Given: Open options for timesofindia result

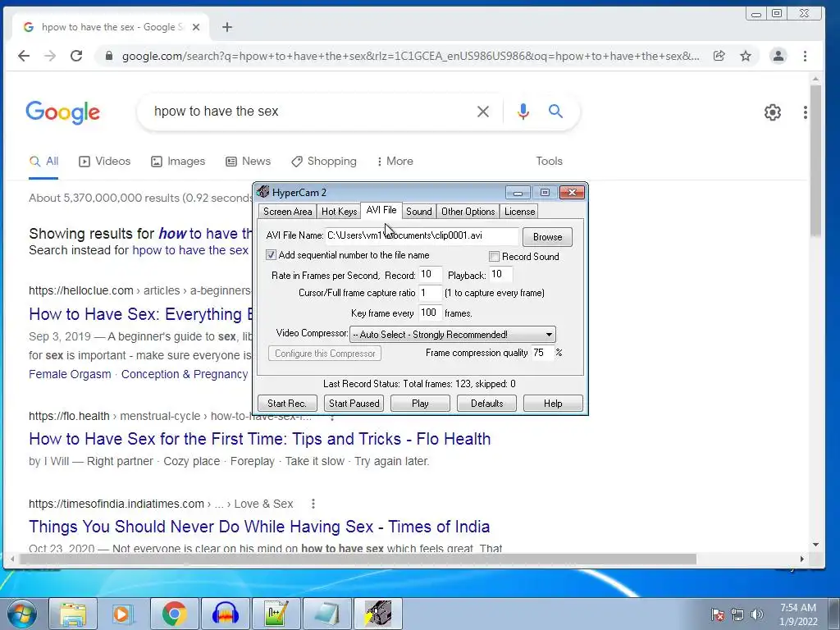Looking at the screenshot, I should [x=313, y=504].
